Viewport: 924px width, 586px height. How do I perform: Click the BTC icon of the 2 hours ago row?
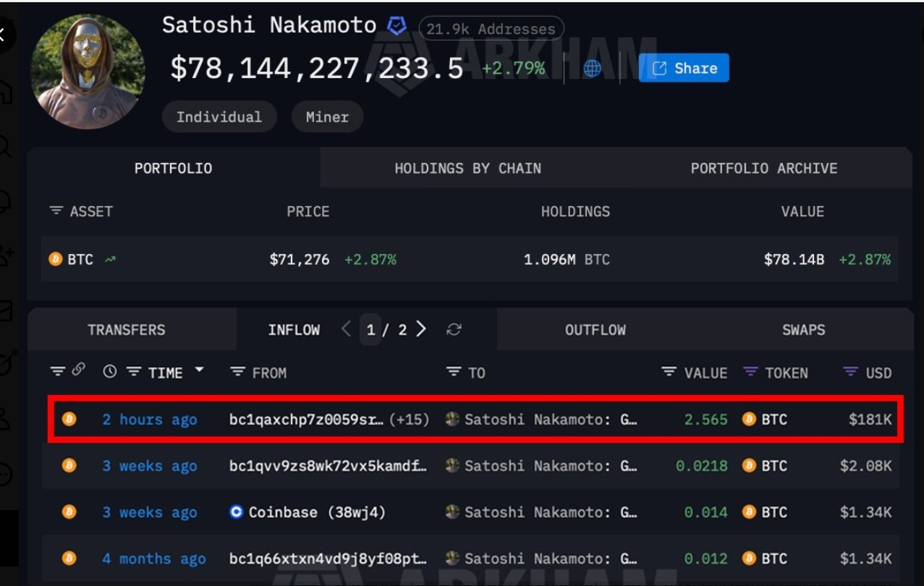[x=69, y=419]
